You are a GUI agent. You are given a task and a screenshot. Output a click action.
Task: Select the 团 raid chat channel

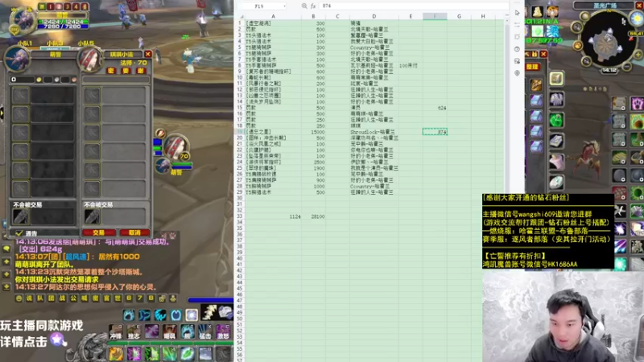click(52, 298)
